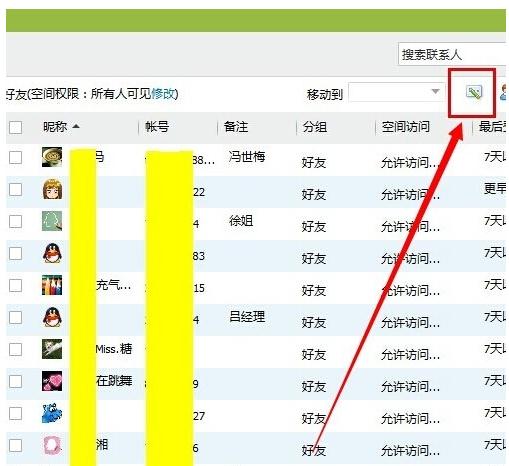Check the box for the 徐姐 row

click(x=15, y=221)
